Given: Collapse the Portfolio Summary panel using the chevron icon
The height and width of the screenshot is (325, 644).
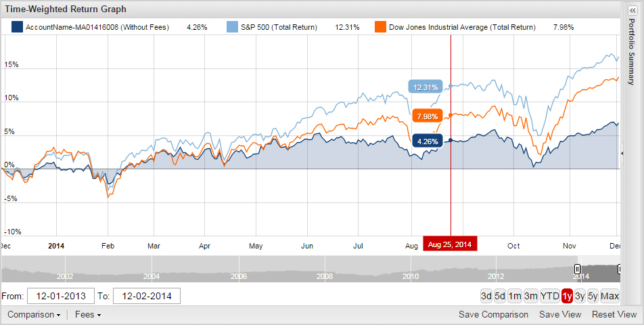Looking at the screenshot, I should tap(632, 10).
